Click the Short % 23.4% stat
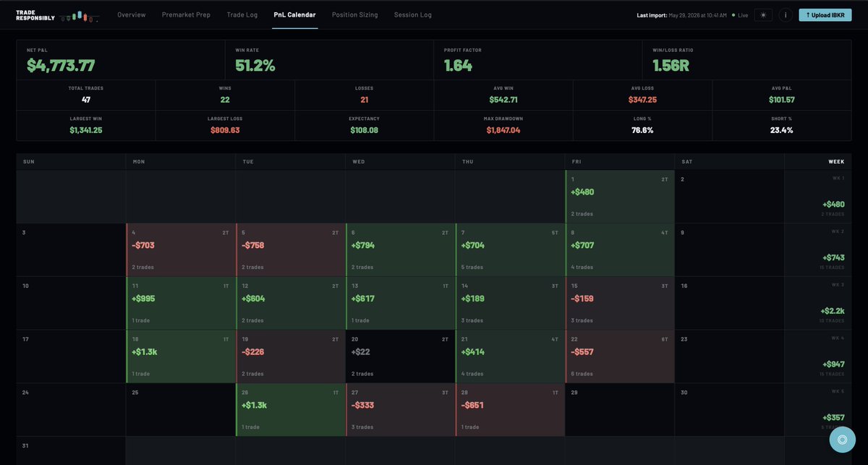The width and height of the screenshot is (868, 465). (782, 125)
